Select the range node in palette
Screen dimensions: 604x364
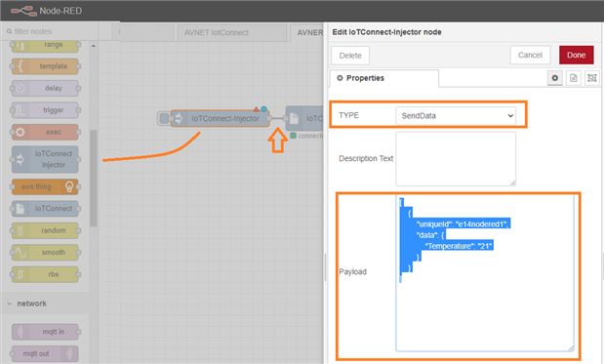pyautogui.click(x=46, y=45)
